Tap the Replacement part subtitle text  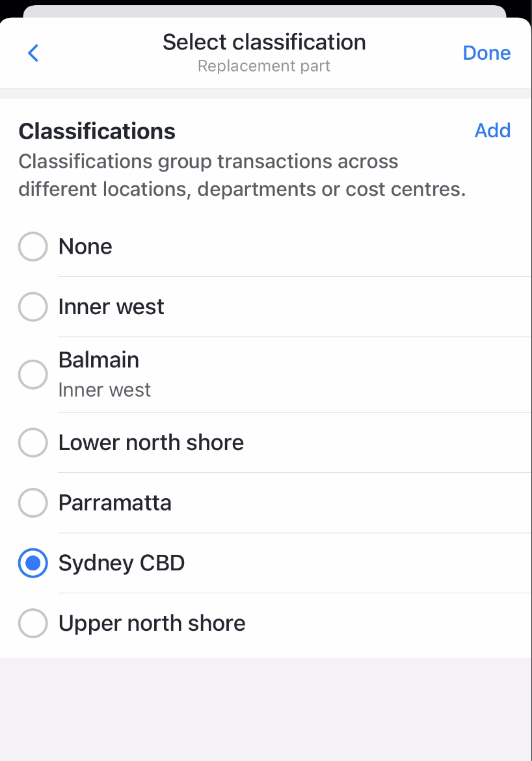click(x=264, y=65)
